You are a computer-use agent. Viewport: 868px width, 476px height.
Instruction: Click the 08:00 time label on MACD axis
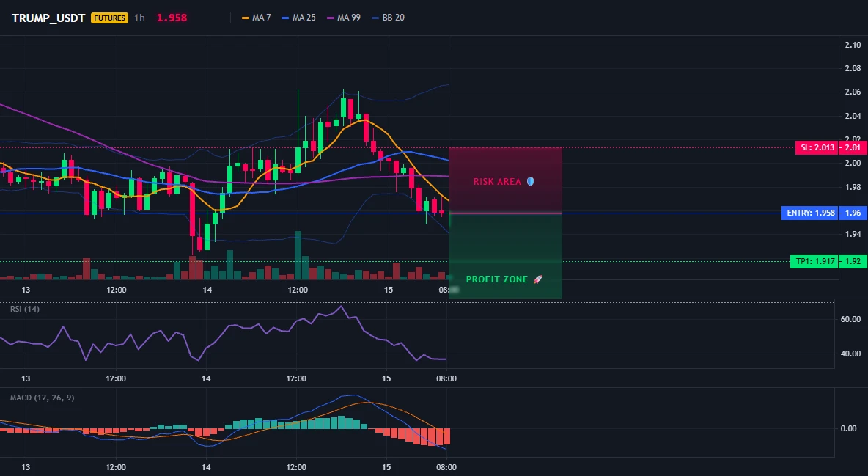(446, 467)
